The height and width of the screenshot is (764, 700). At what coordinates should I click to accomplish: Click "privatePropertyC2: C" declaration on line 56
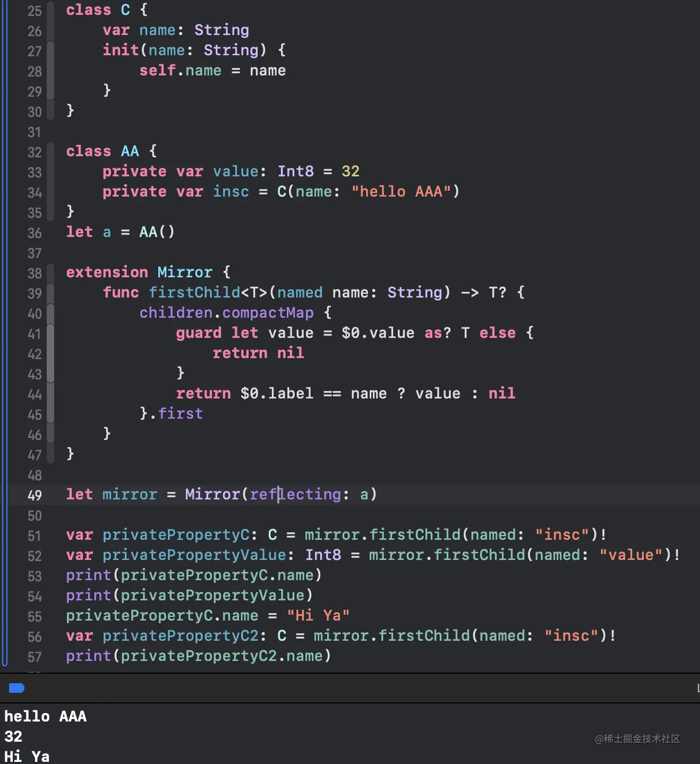[194, 636]
